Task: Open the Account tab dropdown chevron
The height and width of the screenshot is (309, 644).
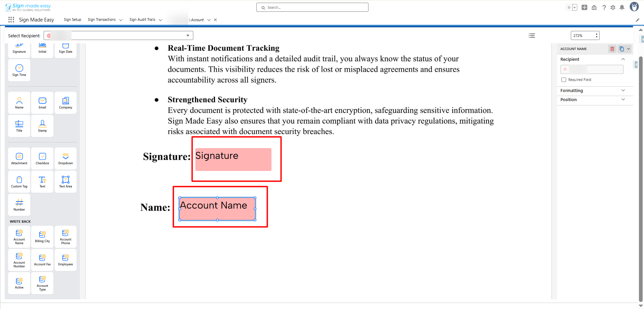Action: (x=209, y=20)
